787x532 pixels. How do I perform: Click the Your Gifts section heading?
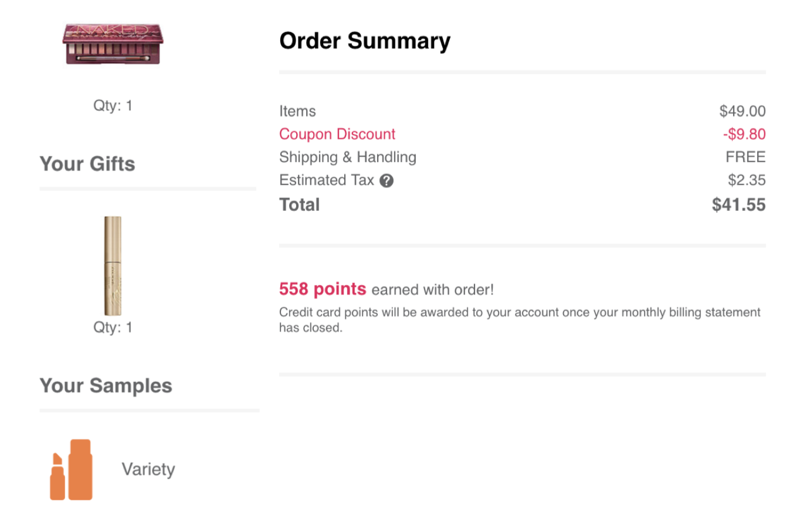87,163
